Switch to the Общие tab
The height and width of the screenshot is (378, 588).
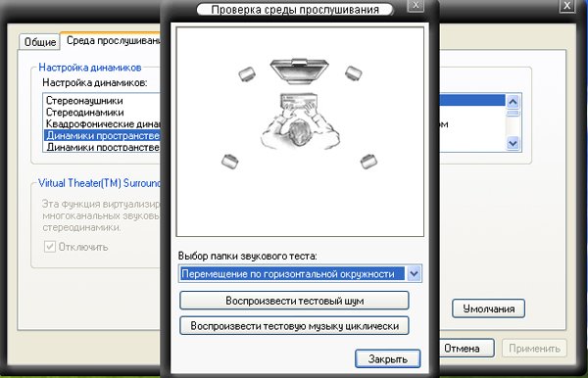click(x=40, y=42)
